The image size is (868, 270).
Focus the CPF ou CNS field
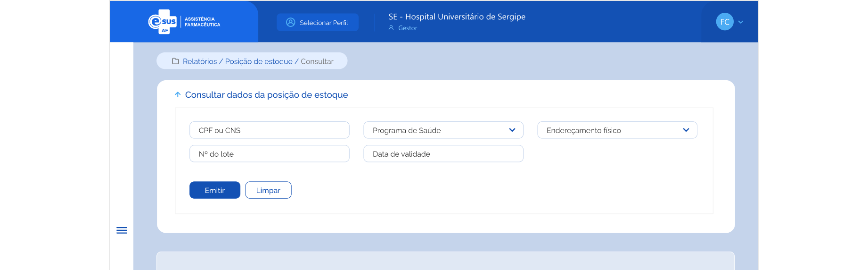pos(269,130)
